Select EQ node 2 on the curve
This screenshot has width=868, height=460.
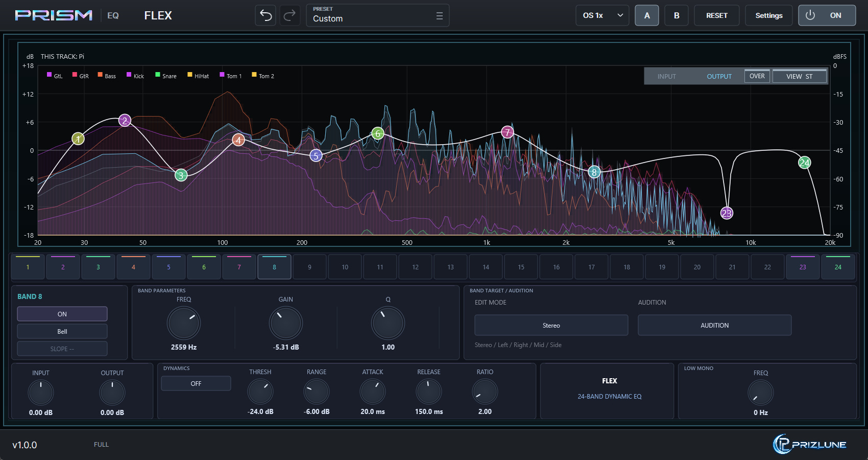[125, 121]
